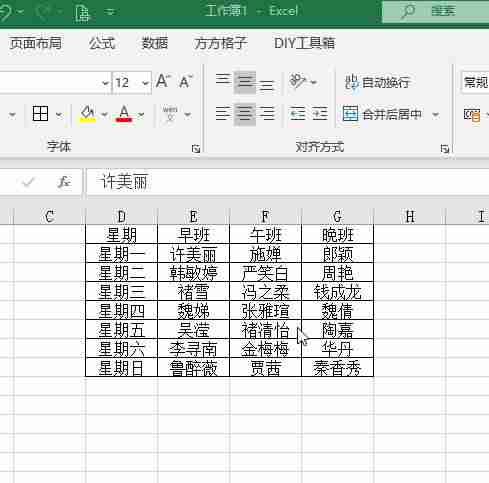Open the 公式 ribbon tab
Screen dimensions: 489x483
(x=102, y=43)
